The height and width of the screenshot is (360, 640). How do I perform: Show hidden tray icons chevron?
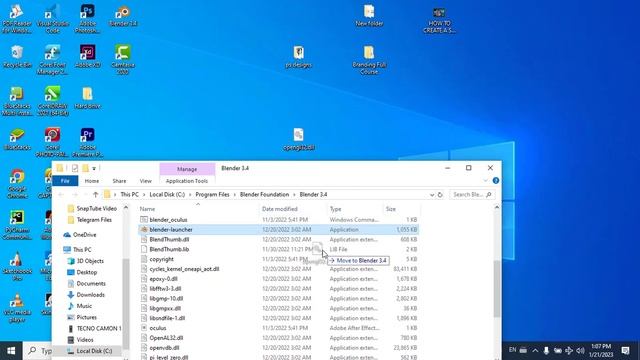tap(535, 351)
